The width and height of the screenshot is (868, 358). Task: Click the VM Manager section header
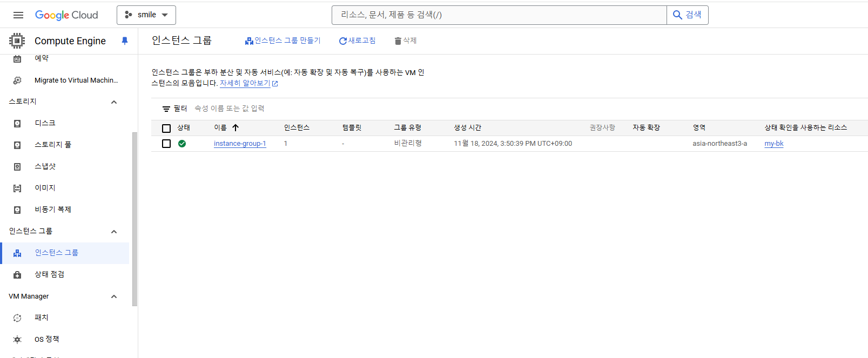pos(29,296)
